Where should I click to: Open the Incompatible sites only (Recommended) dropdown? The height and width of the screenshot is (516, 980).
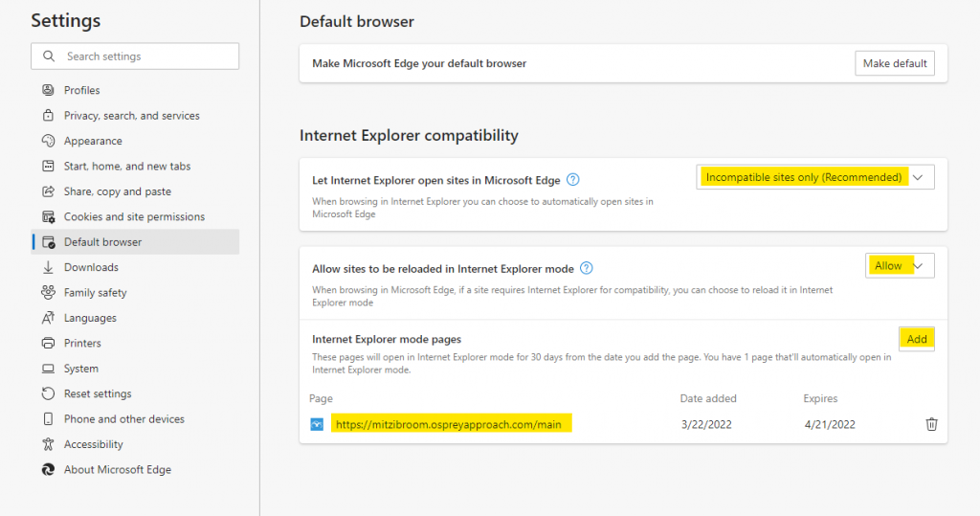point(815,177)
